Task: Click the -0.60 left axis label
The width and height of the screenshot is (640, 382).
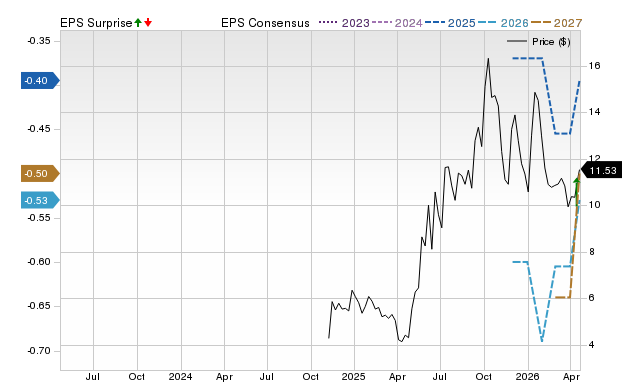Action: pos(39,262)
